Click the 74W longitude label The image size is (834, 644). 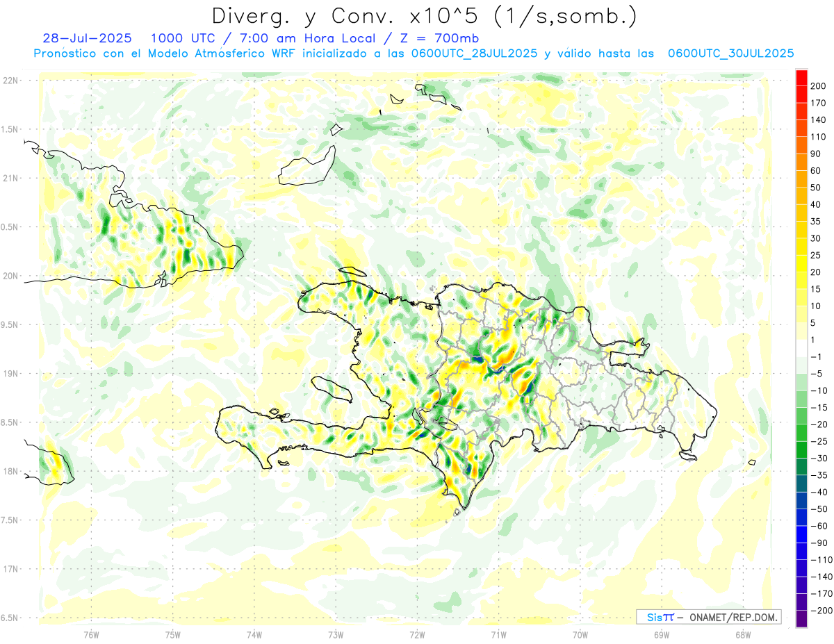pyautogui.click(x=254, y=634)
